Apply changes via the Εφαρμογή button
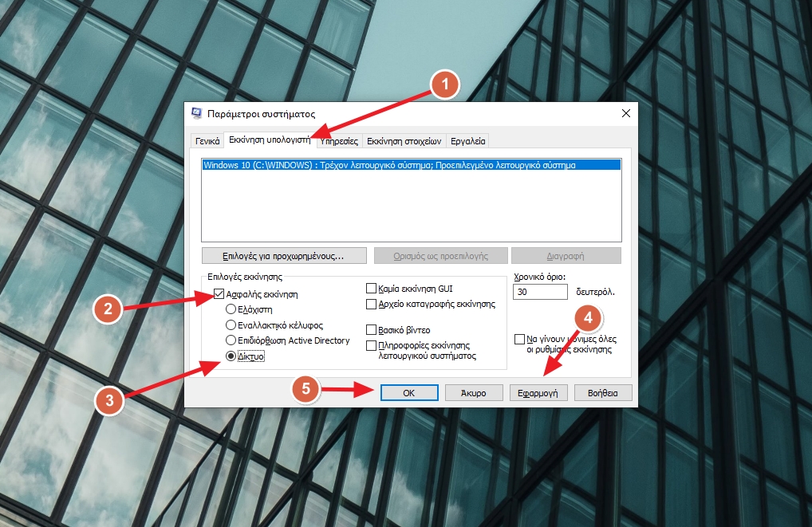The width and height of the screenshot is (812, 527). [x=538, y=392]
